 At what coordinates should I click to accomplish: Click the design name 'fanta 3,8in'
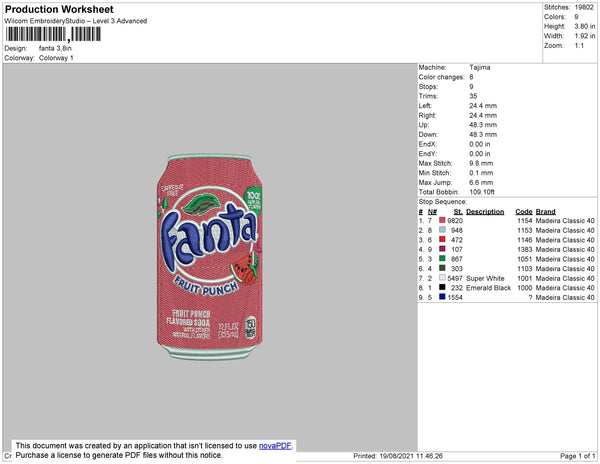pos(55,48)
